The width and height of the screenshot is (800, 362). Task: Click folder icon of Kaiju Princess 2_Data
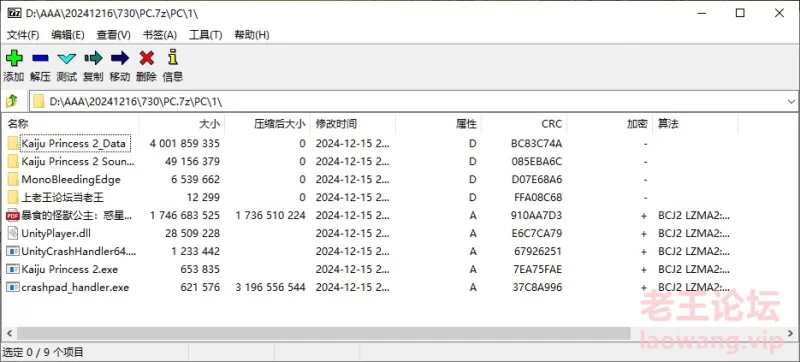tap(13, 143)
